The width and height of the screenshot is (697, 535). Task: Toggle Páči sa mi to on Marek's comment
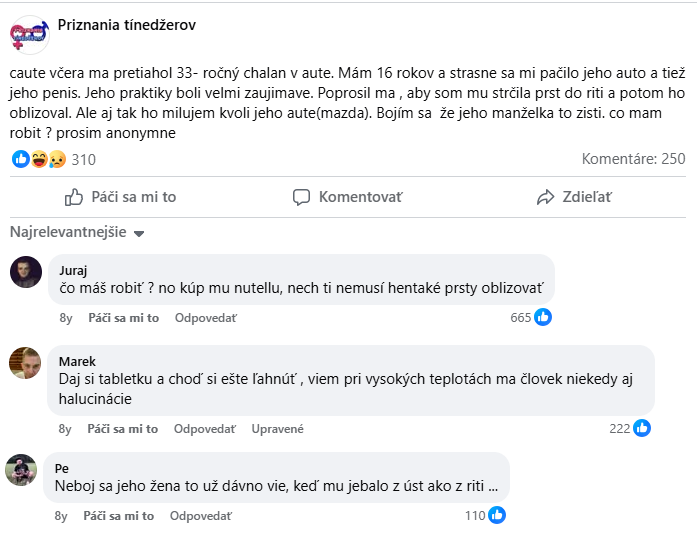(x=123, y=429)
